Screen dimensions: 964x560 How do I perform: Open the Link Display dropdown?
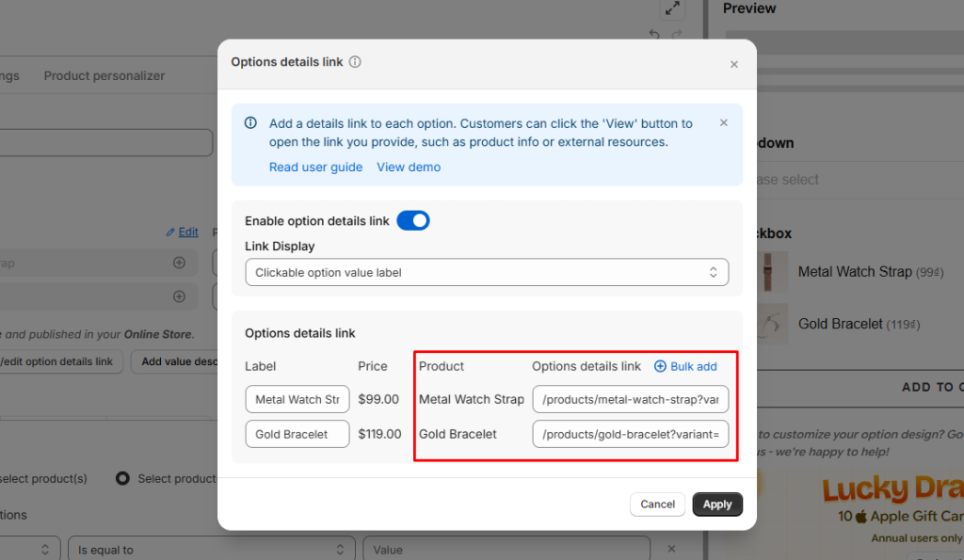(x=487, y=272)
